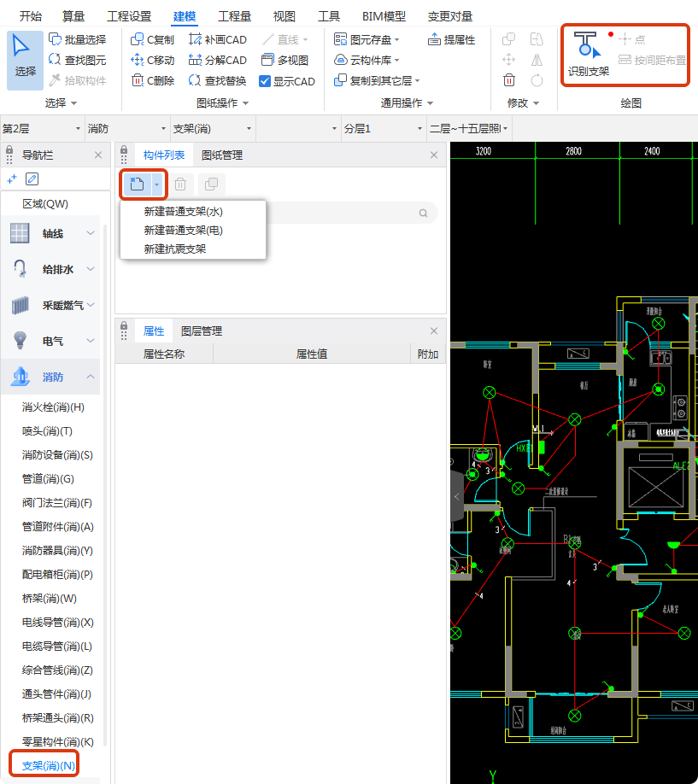Open the 工具 menu

[x=329, y=15]
